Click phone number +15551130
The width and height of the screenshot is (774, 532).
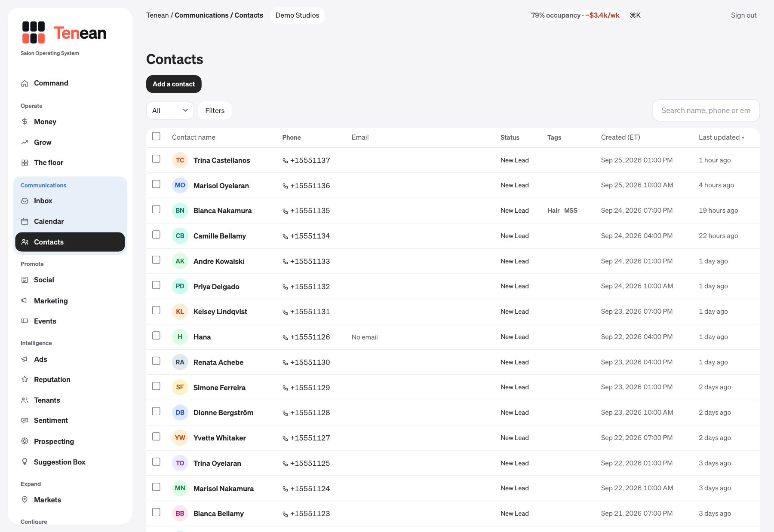(310, 362)
